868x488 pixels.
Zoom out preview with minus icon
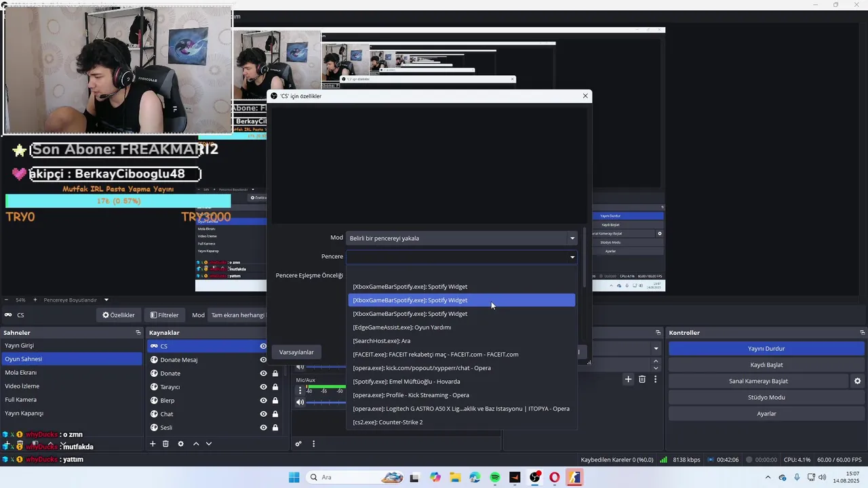(6, 300)
